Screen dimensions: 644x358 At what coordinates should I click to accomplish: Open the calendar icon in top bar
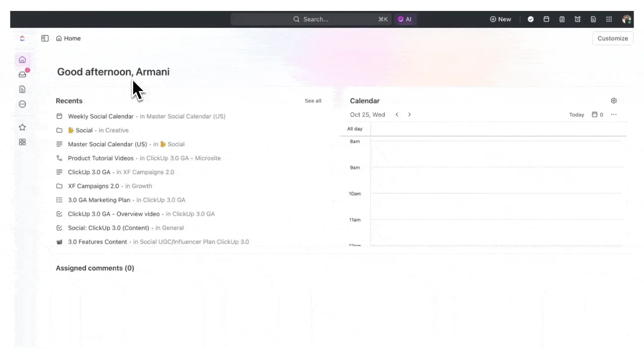[x=546, y=19]
